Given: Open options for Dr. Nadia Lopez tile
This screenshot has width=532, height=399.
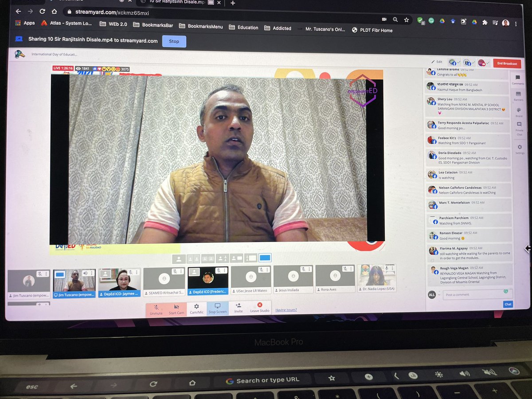Looking at the screenshot, I should (393, 268).
